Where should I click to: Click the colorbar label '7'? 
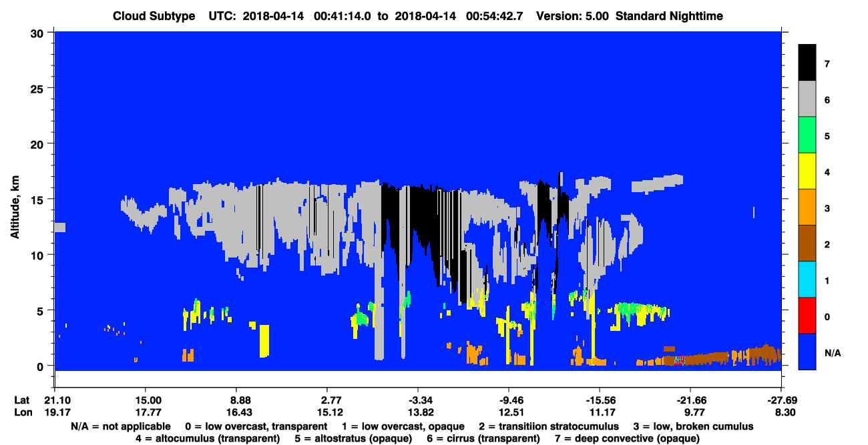pos(827,64)
